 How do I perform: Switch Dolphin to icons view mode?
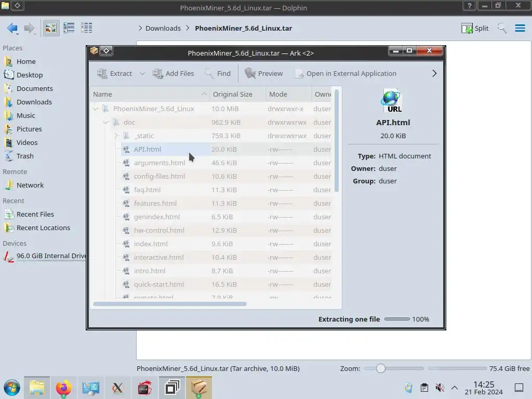51,28
